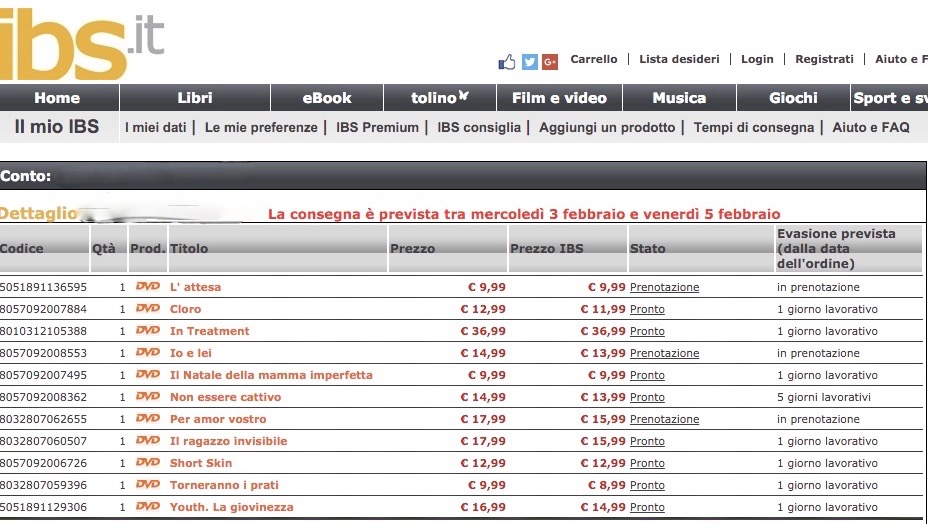928x524 pixels.
Task: Open the Libri navigation tab
Action: [195, 98]
